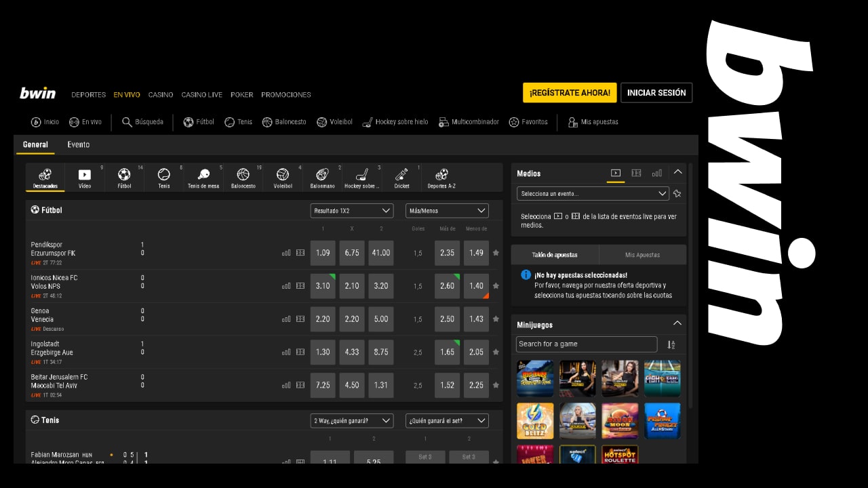Viewport: 868px width, 488px height.
Task: Open Búsqueda search
Action: (x=142, y=122)
